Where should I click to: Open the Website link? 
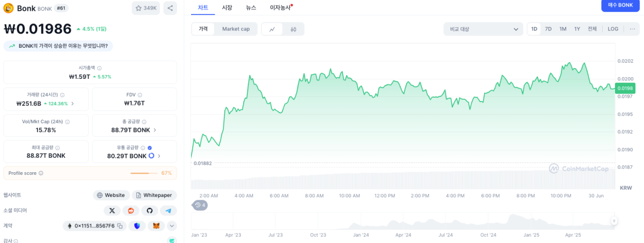pos(111,195)
